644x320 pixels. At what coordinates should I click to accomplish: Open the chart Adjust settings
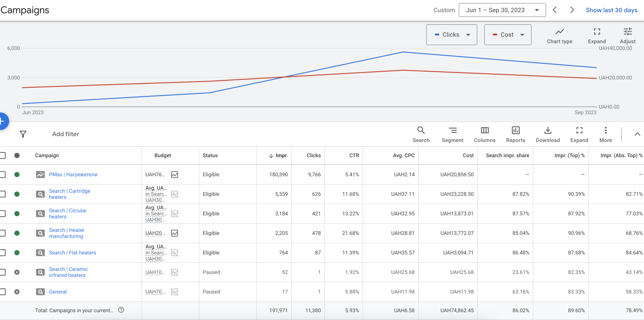(x=627, y=35)
